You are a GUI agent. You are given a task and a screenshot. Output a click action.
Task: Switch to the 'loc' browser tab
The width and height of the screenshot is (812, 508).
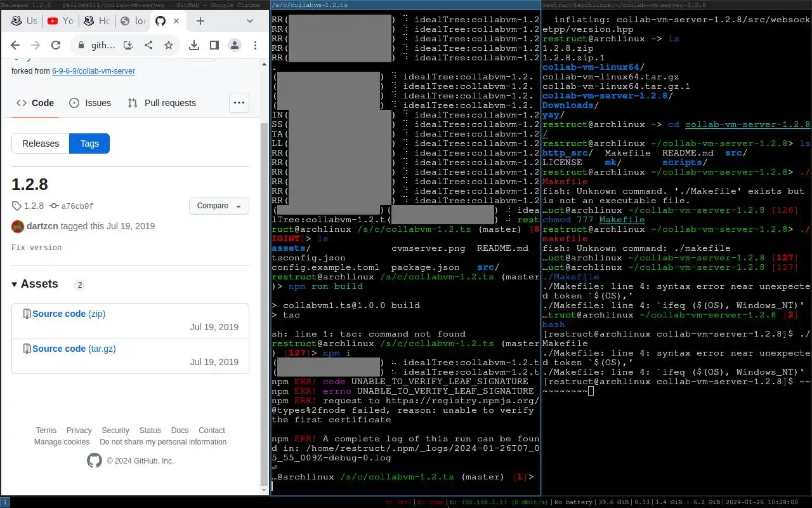pos(133,21)
